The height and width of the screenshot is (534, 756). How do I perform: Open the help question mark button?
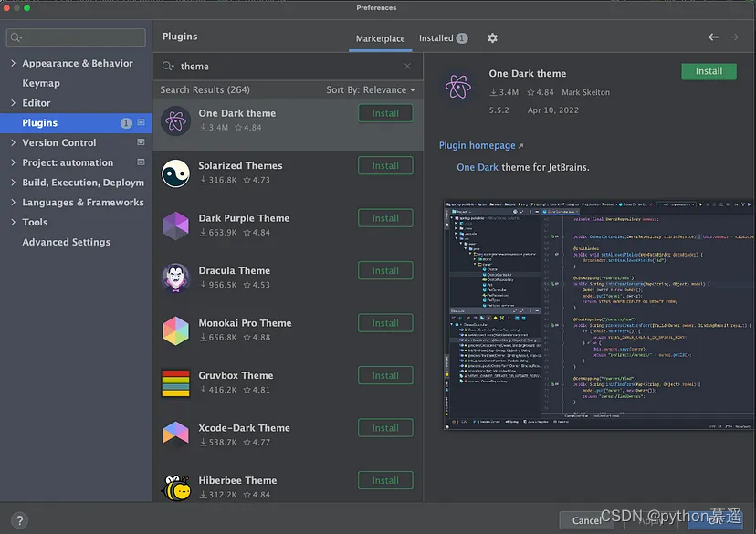(x=19, y=520)
